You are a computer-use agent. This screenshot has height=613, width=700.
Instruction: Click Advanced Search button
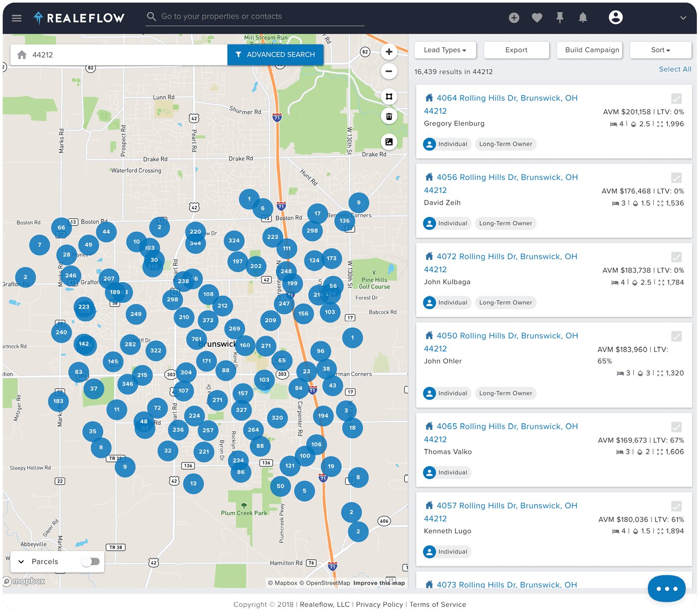pos(275,55)
